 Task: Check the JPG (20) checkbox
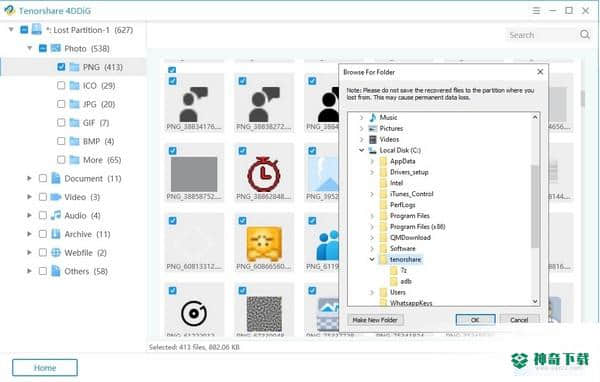tap(61, 104)
